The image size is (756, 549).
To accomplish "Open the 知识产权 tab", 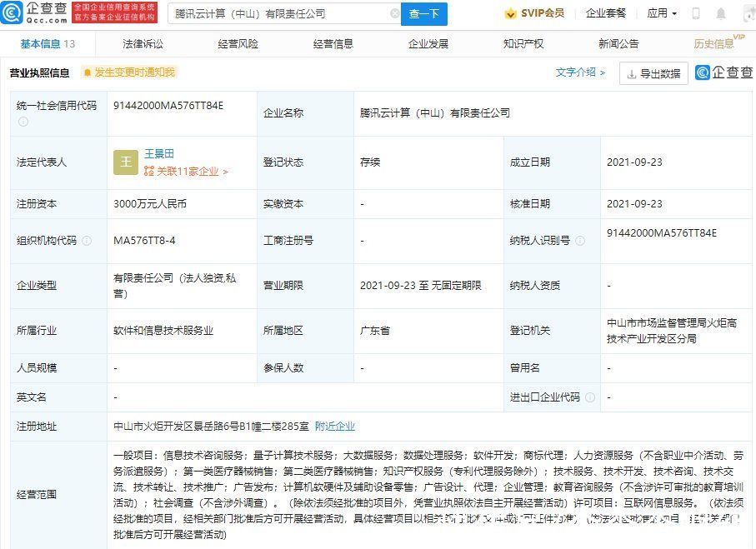I will tap(523, 44).
